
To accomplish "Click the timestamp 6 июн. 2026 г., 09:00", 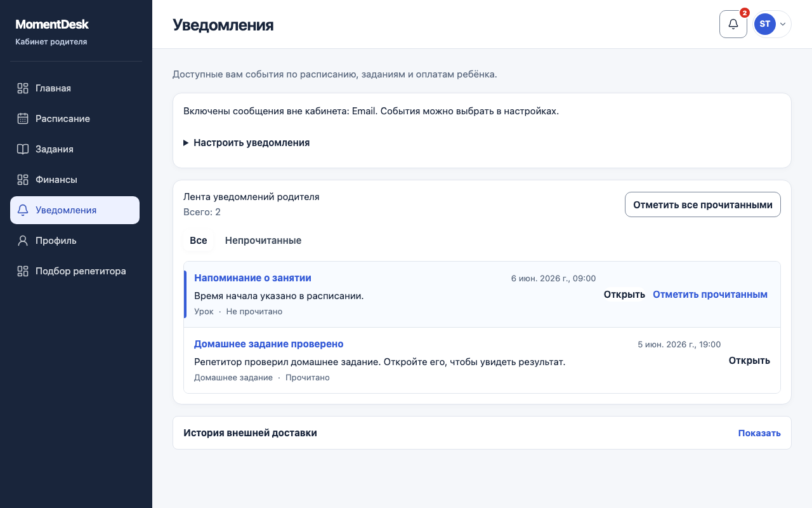I will point(553,278).
